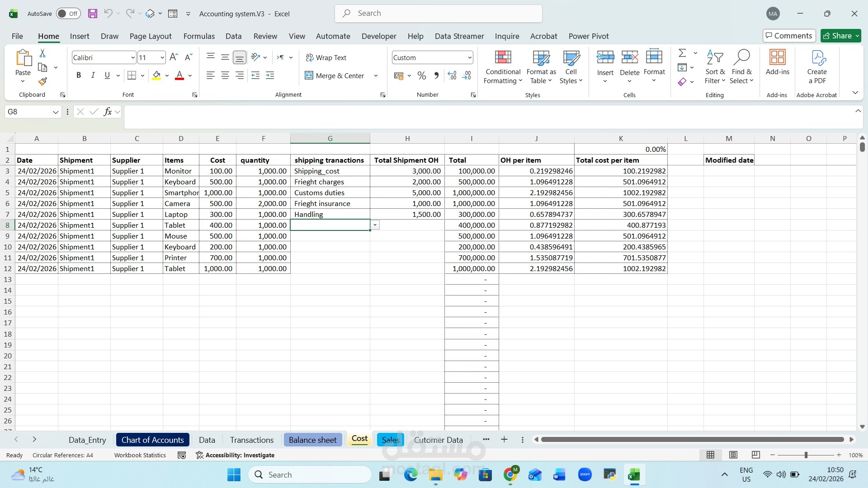Screen dimensions: 868x488
Task: Open the cell G8 validation dropdown arrow
Action: pos(375,225)
